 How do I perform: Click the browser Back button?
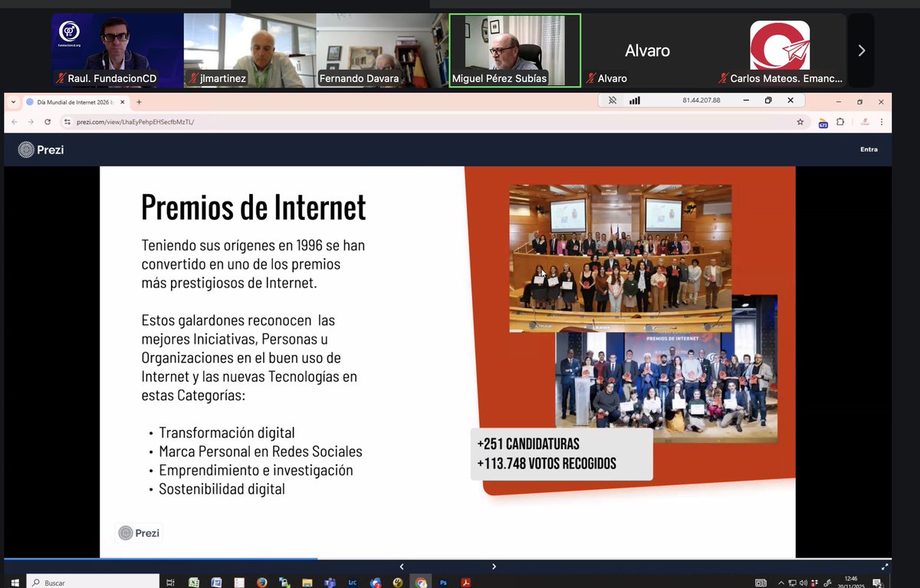point(13,122)
